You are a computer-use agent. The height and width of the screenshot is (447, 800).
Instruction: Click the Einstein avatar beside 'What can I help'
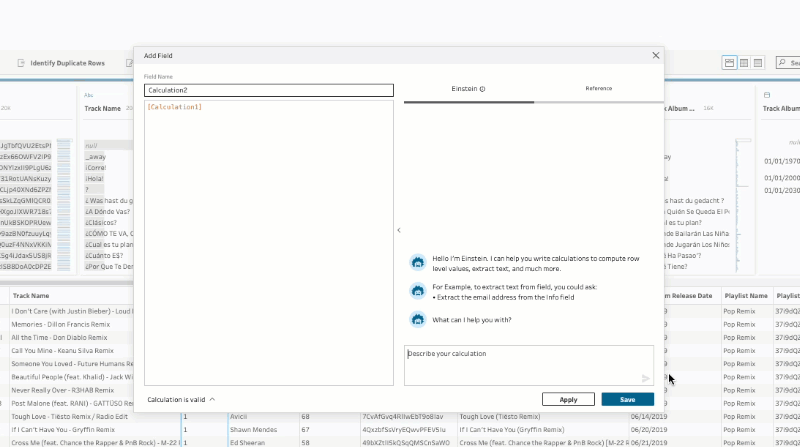(416, 320)
